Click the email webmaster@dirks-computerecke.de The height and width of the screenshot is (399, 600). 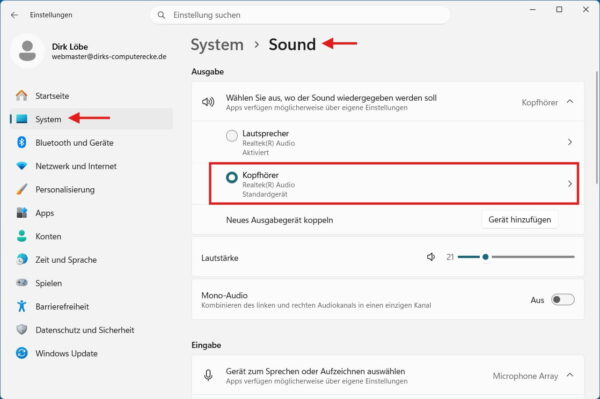tap(109, 57)
